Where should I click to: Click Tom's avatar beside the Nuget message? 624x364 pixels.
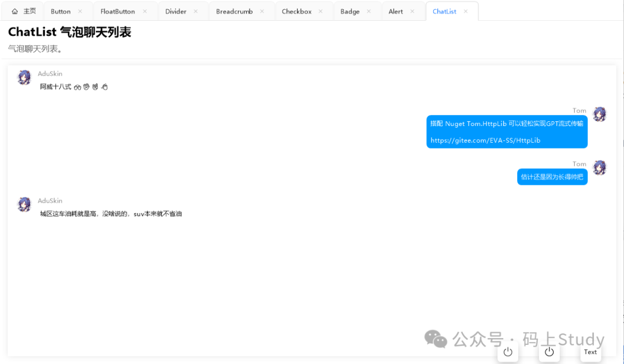[x=600, y=114]
